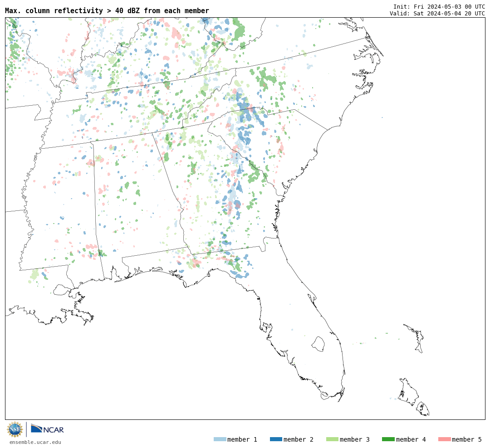
Task: Click the member 3 light green swatch
Action: pyautogui.click(x=332, y=439)
